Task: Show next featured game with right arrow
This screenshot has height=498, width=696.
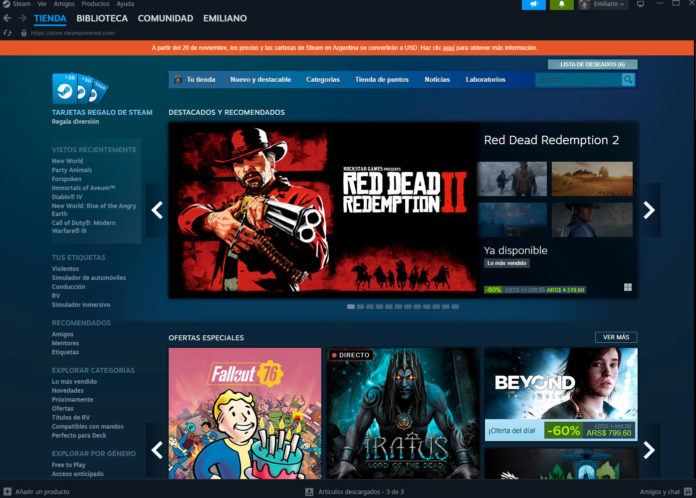Action: [x=649, y=210]
